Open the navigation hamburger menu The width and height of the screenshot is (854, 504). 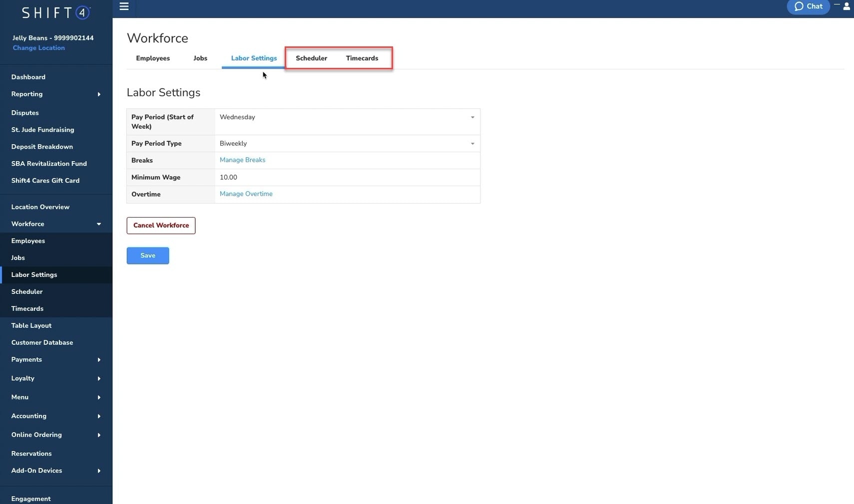[124, 7]
